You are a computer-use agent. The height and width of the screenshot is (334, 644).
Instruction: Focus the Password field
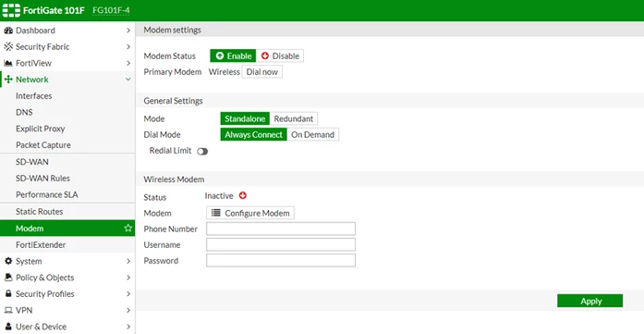281,260
